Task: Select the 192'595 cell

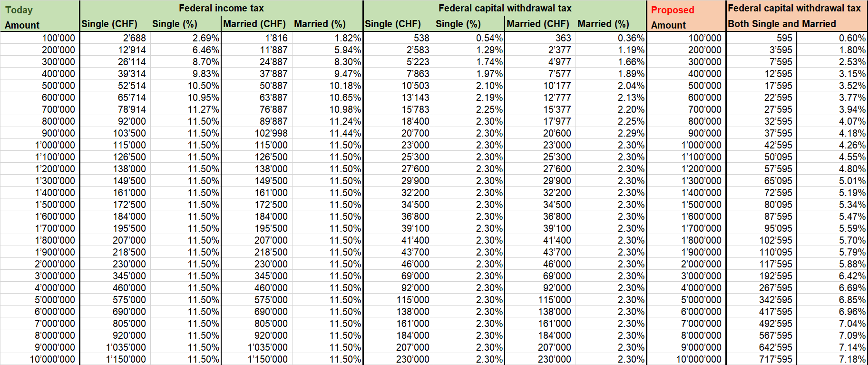Action: [x=761, y=276]
